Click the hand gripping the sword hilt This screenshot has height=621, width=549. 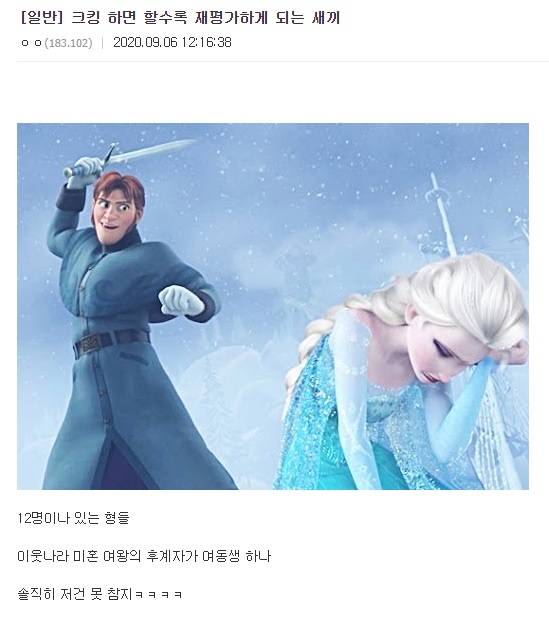click(85, 168)
